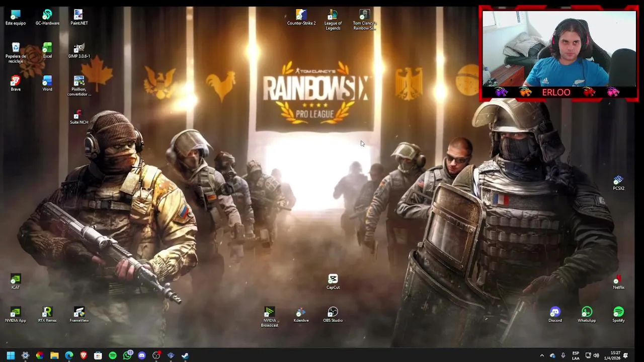Open Microsoft Store from taskbar

(x=98, y=355)
